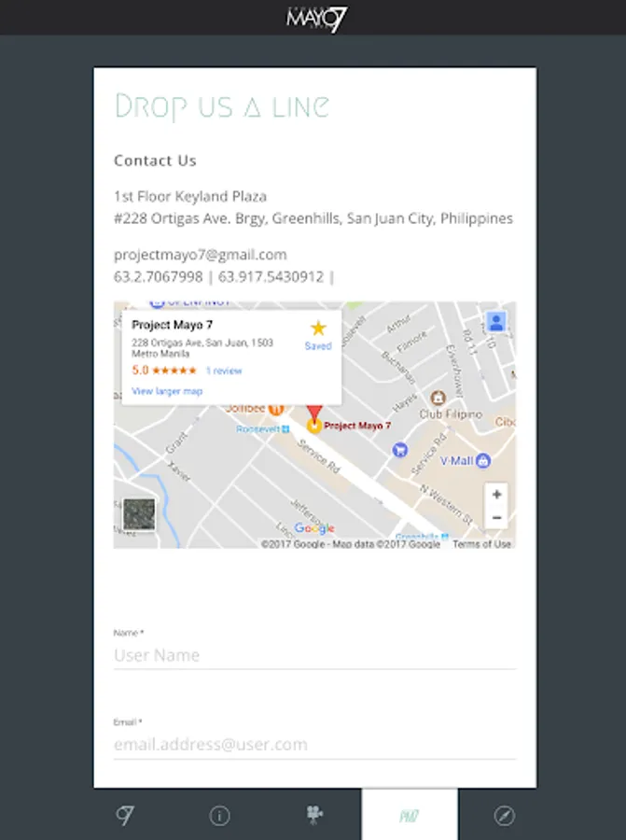This screenshot has width=626, height=840.
Task: Click '228 Ortigas Ave, San Juan, 1503' map text
Action: (x=202, y=343)
